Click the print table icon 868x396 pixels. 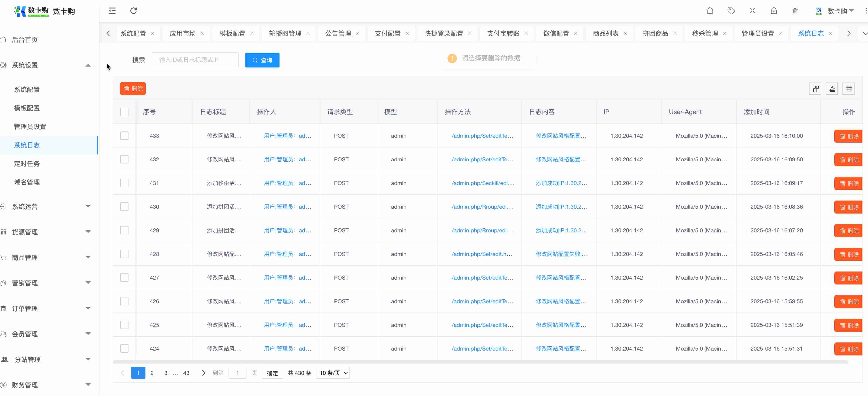coord(849,89)
